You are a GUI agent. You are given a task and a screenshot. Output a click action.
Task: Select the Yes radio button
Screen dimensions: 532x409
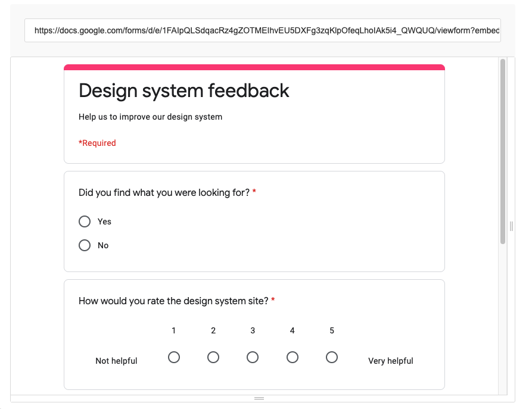click(85, 221)
